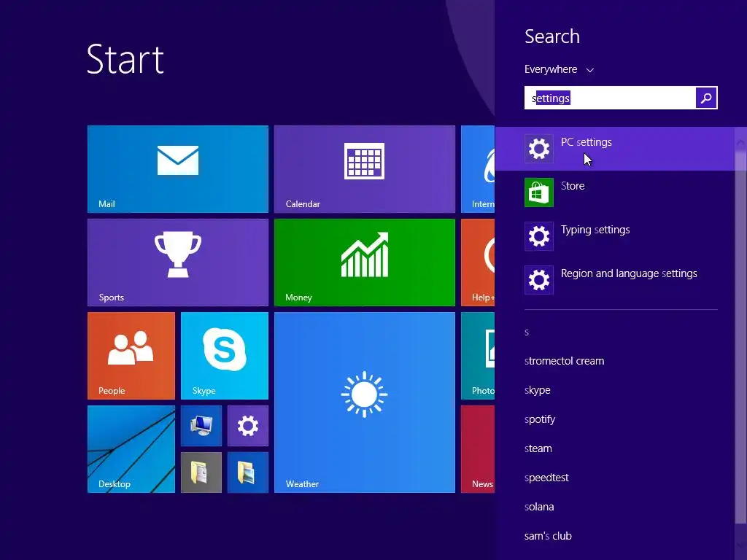
Task: Click the gear icon beside PC settings
Action: pyautogui.click(x=539, y=149)
